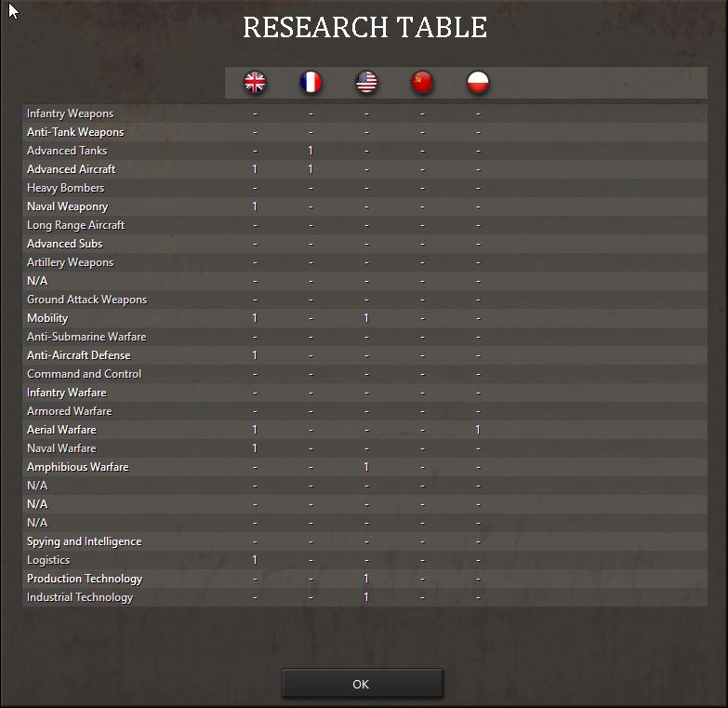Select the Infantry Weapons row label
This screenshot has width=728, height=708.
(70, 114)
